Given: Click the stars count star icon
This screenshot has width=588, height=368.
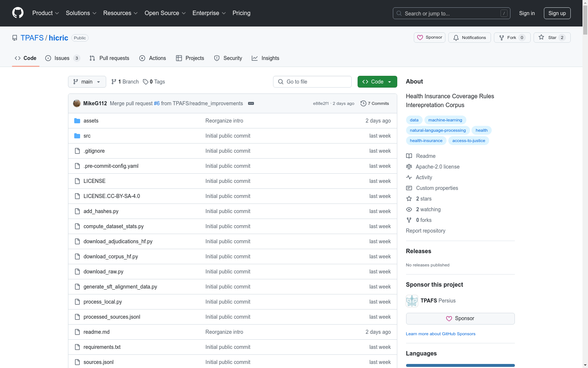Looking at the screenshot, I should tap(409, 199).
